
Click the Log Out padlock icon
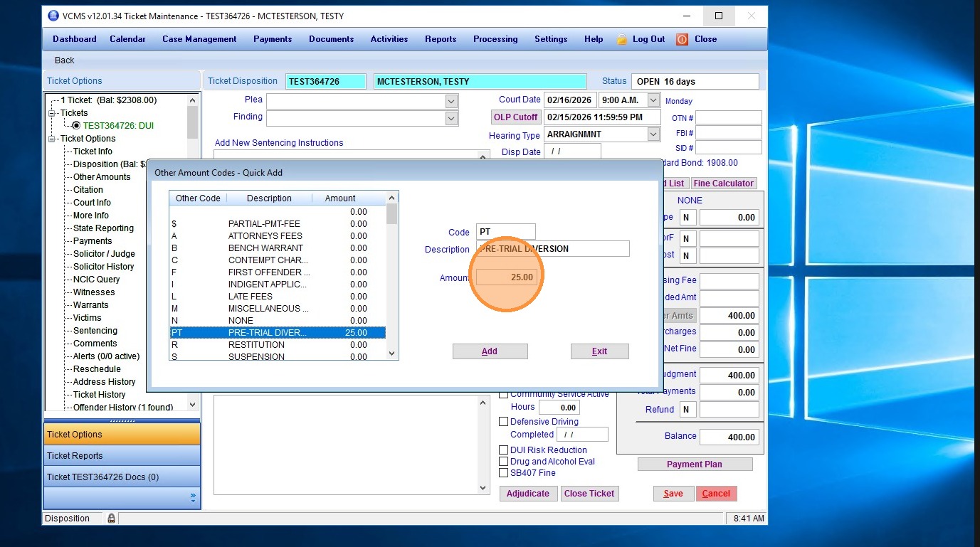pyautogui.click(x=621, y=40)
